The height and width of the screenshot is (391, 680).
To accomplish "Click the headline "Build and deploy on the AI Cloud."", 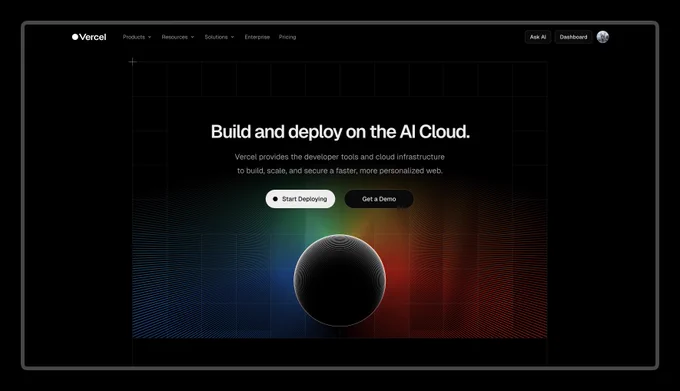I will 340,132.
